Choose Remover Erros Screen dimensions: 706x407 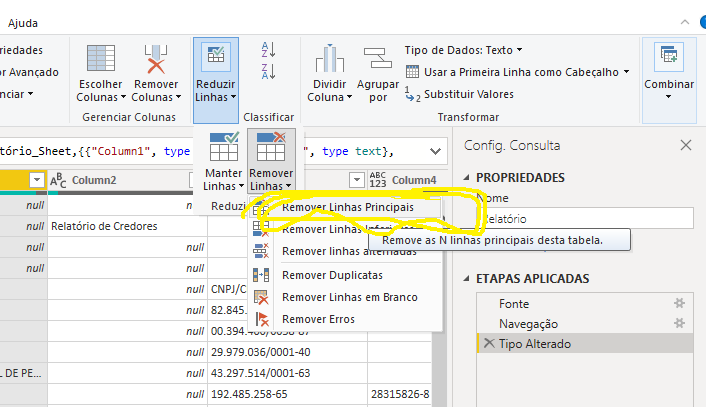coord(318,319)
